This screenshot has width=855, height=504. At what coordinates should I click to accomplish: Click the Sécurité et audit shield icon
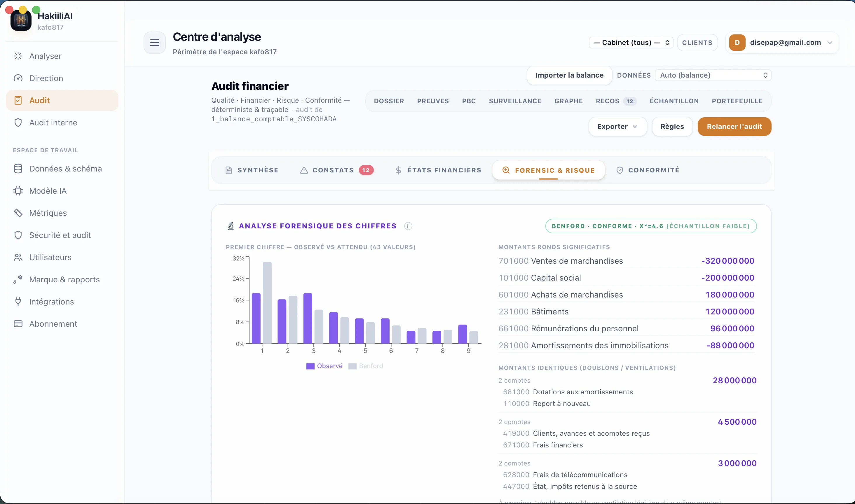tap(18, 235)
